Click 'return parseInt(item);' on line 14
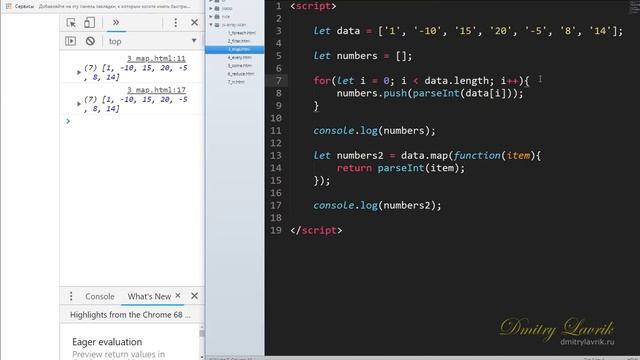Image resolution: width=640 pixels, height=360 pixels. pos(401,168)
